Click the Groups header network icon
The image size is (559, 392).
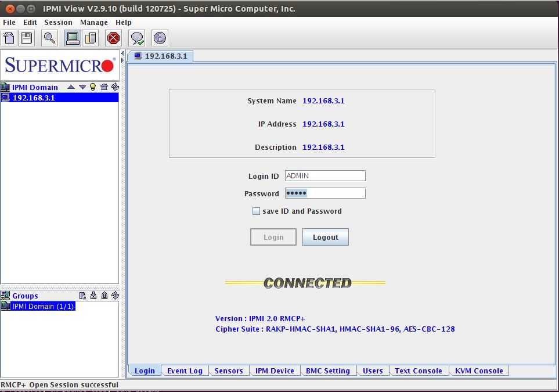pyautogui.click(x=5, y=296)
